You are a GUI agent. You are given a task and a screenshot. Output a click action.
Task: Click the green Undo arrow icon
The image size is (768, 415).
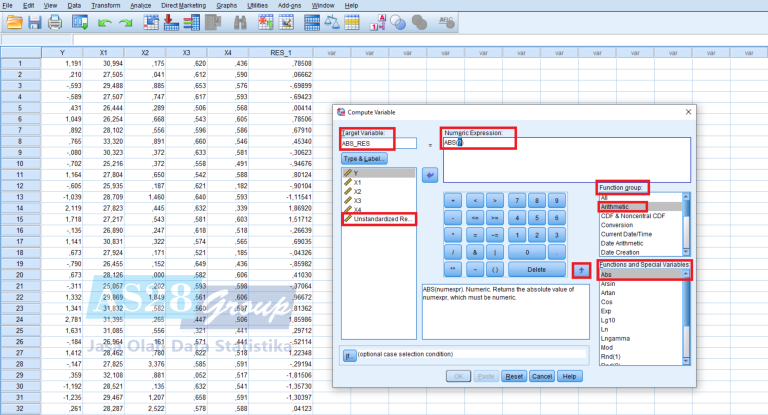[x=104, y=22]
